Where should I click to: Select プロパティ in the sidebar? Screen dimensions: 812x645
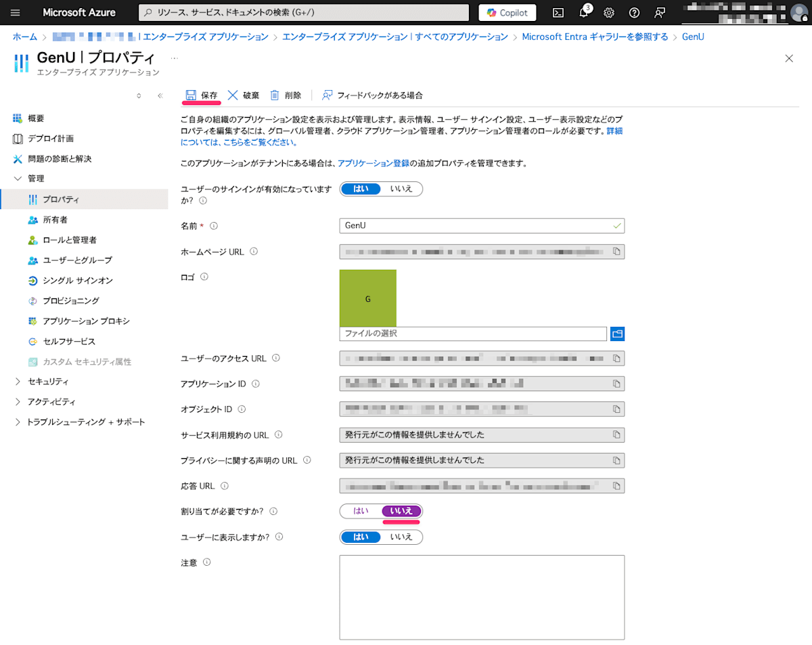[x=84, y=200]
